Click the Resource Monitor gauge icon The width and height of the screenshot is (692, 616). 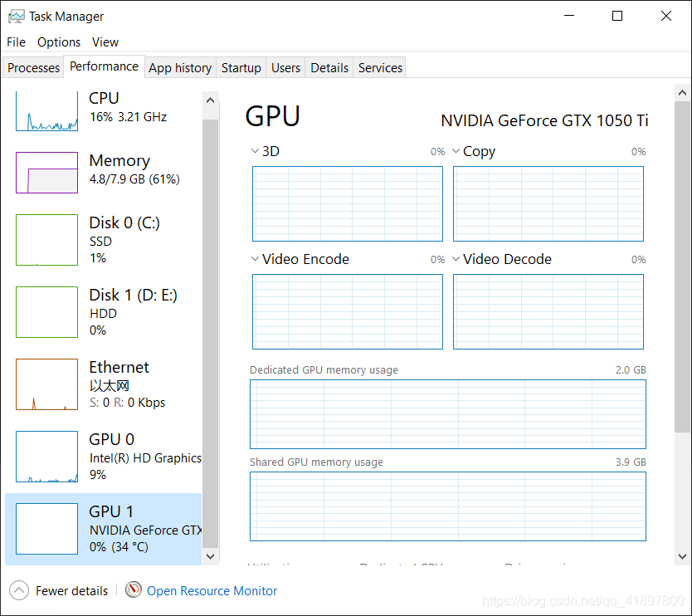pos(134,589)
